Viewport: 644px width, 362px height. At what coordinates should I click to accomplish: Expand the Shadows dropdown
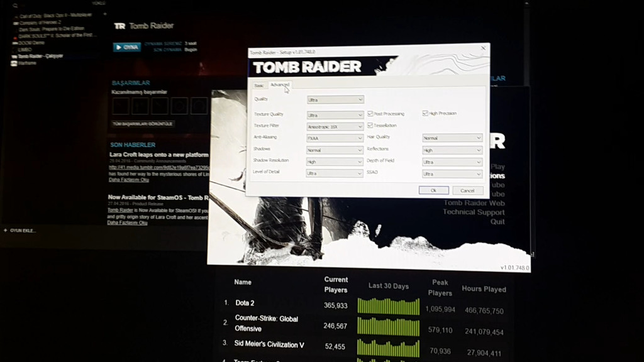(335, 150)
